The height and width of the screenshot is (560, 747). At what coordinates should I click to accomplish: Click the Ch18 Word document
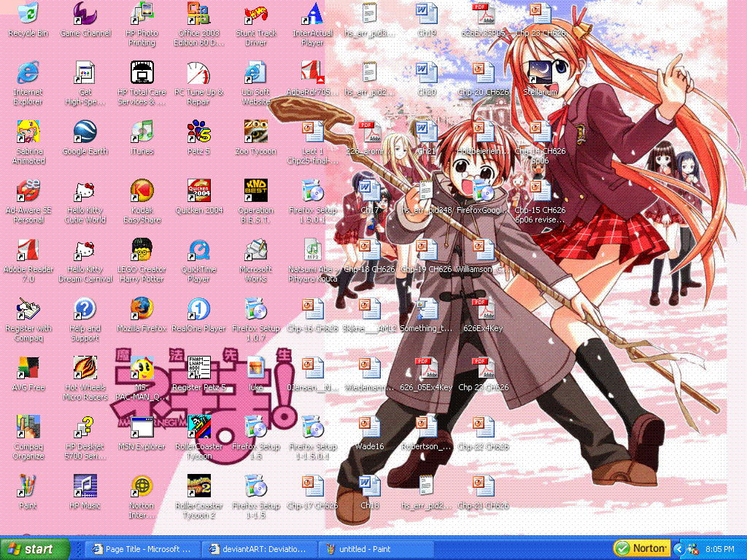[369, 486]
